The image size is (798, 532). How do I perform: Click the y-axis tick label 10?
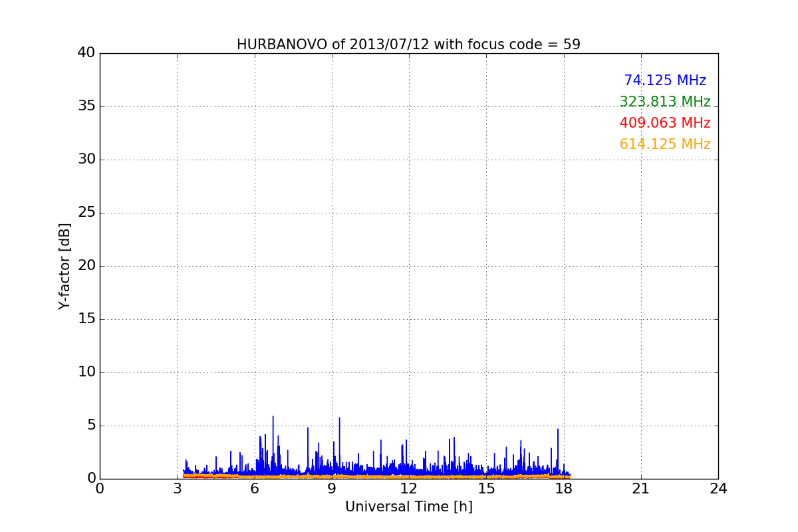86,372
